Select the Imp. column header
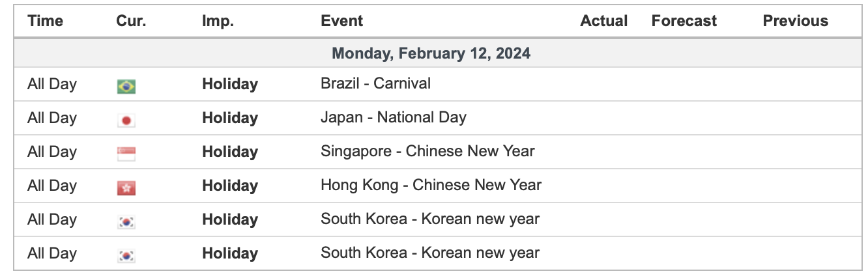 click(218, 21)
